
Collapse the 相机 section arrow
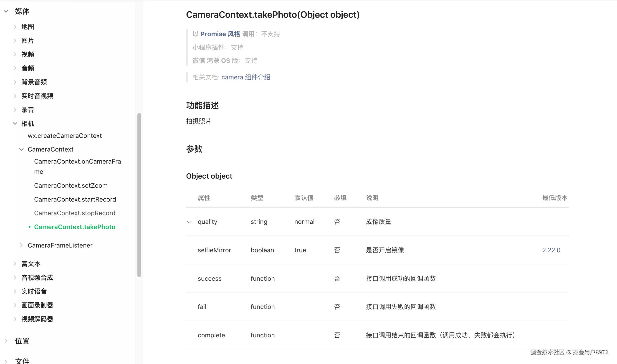15,123
